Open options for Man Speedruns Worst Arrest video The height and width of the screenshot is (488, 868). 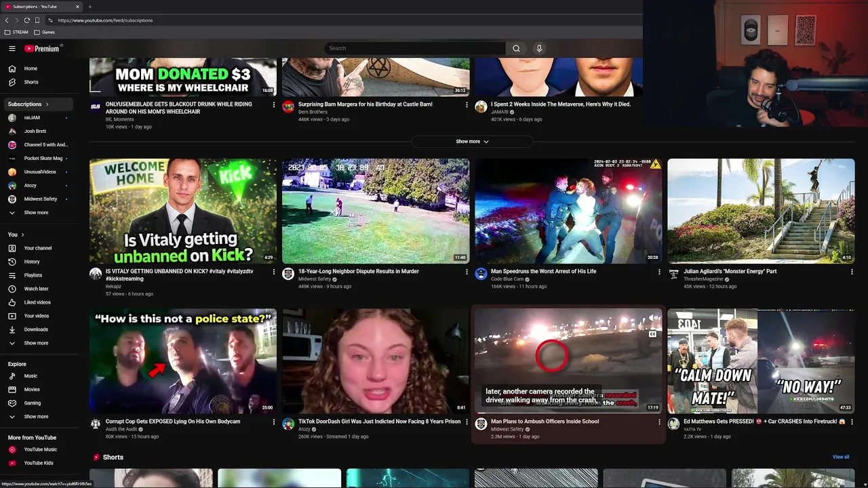(659, 272)
